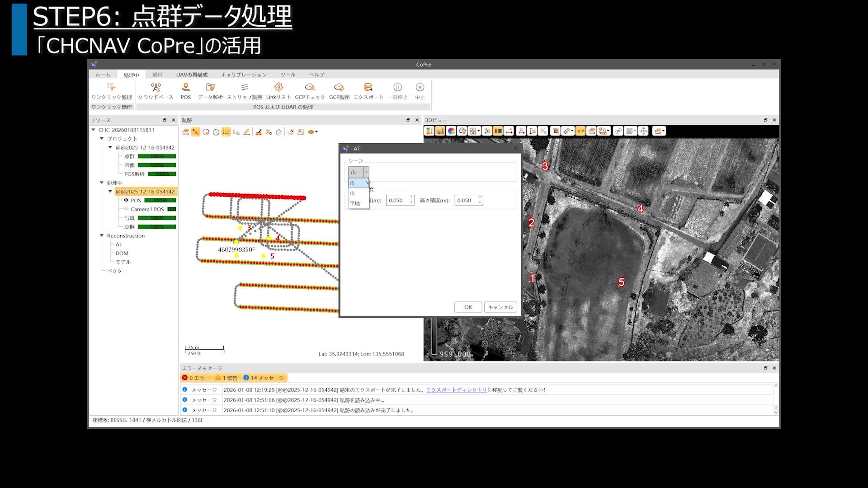Open the export directory hyperlink
868x488 pixels.
coord(457,389)
